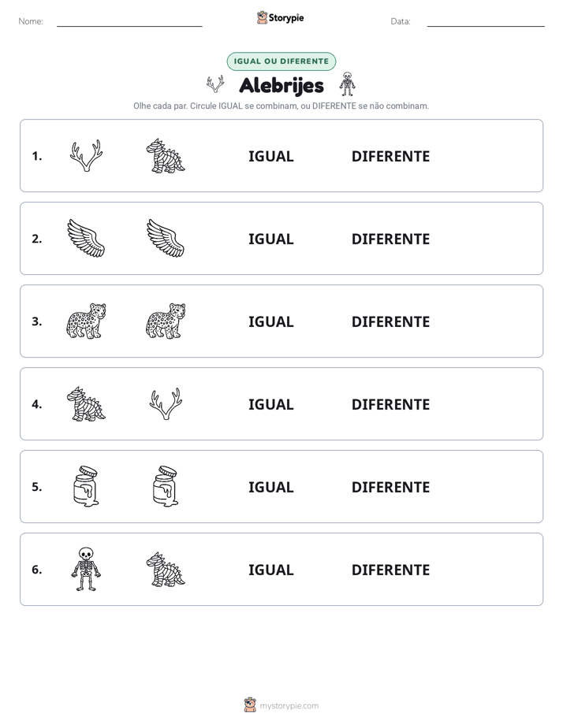Choose DIFERENTE for row 6
Viewport: 563px width, 728px height.
tap(390, 570)
